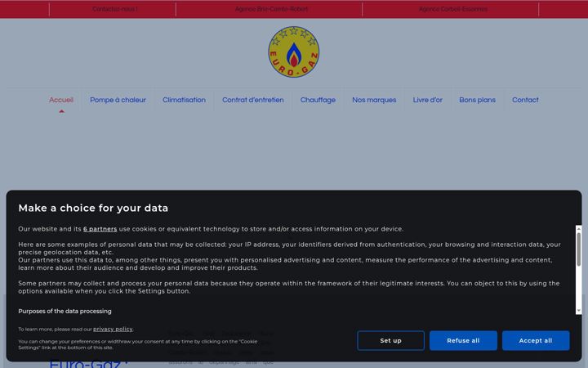The image size is (588, 368).
Task: Open Chauffage menu item
Action: click(x=318, y=100)
